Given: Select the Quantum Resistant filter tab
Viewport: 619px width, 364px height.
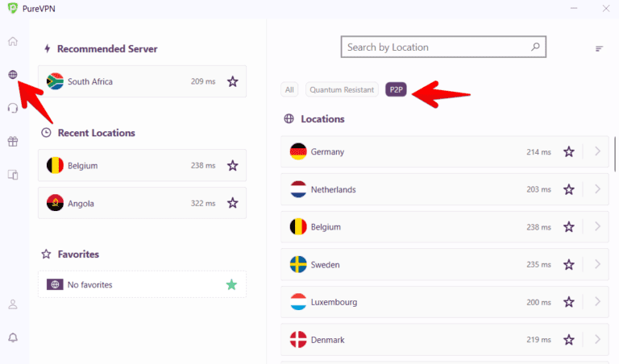Looking at the screenshot, I should click(x=342, y=89).
